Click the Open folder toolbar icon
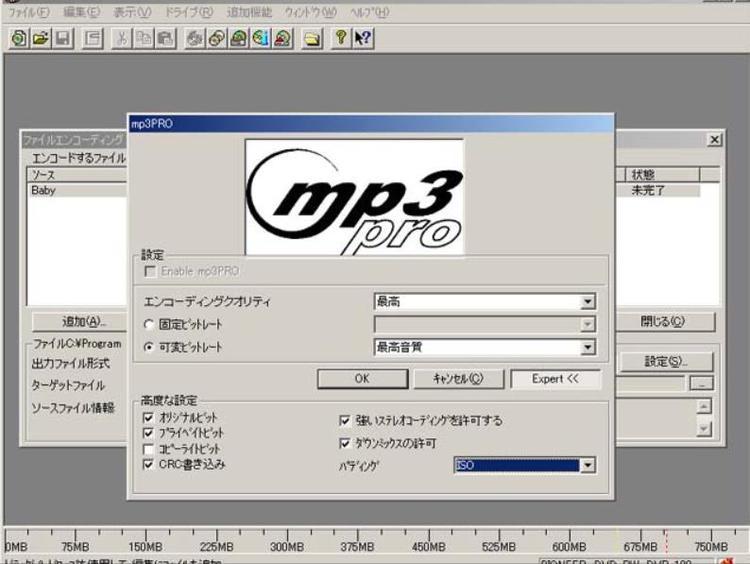 pos(41,38)
